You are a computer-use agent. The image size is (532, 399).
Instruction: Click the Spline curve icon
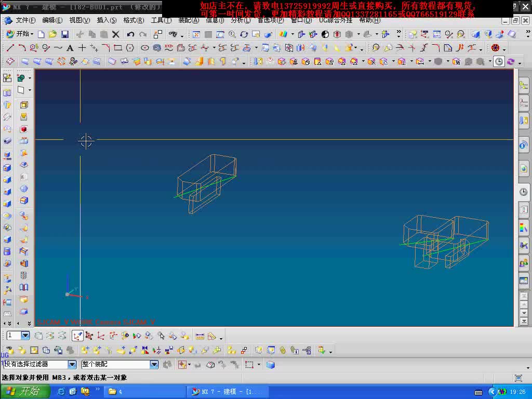coord(58,48)
